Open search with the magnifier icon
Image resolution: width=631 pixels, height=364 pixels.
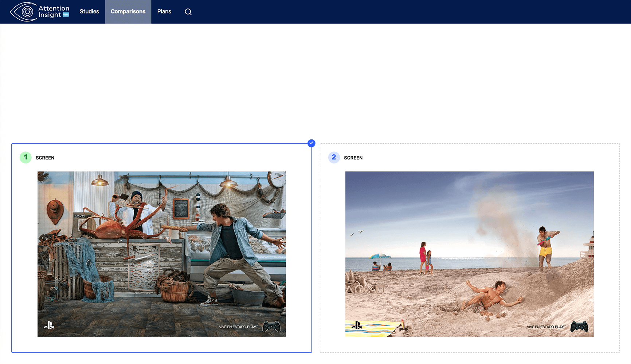coord(188,12)
